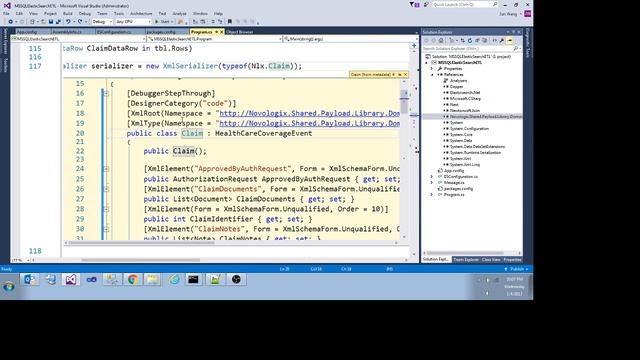
Task: Open the MSSQLElasticSearchETL.Program class dropdown
Action: (214, 39)
